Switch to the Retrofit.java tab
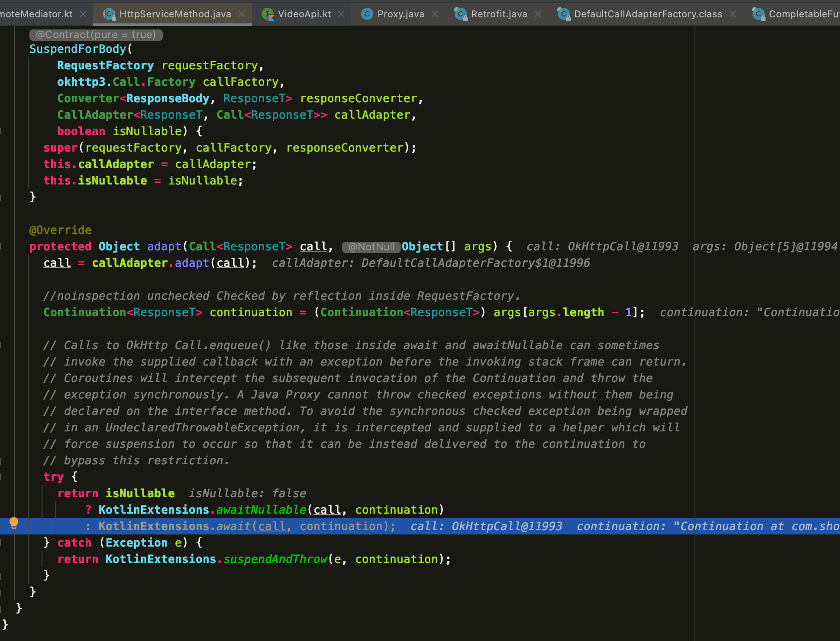840x641 pixels. coord(499,14)
